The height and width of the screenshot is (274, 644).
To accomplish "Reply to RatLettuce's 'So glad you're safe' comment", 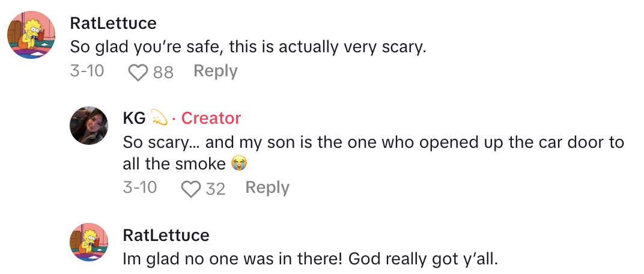I will (215, 72).
